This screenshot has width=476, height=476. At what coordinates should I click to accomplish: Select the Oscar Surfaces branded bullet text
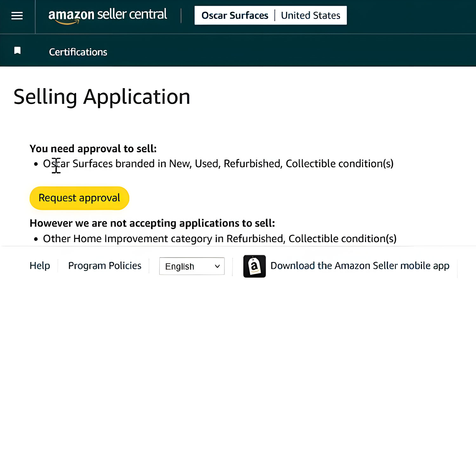pyautogui.click(x=218, y=163)
